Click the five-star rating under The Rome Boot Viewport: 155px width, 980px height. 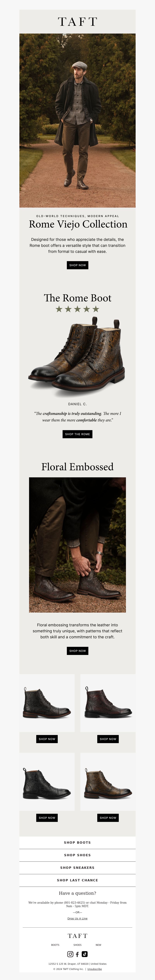77,309
